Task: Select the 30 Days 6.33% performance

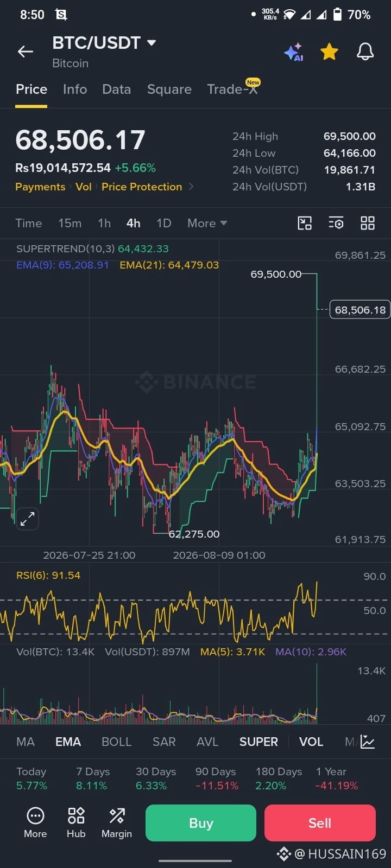Action: [x=156, y=778]
